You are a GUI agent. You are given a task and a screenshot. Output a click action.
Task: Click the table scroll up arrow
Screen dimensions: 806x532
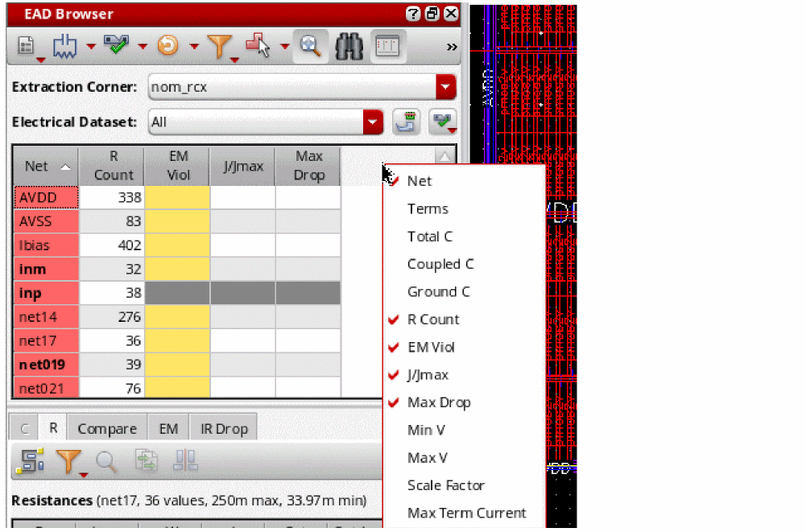pos(444,156)
